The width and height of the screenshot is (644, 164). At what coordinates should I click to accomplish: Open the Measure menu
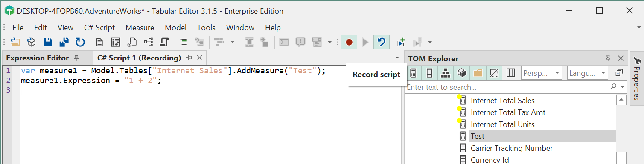tap(140, 28)
